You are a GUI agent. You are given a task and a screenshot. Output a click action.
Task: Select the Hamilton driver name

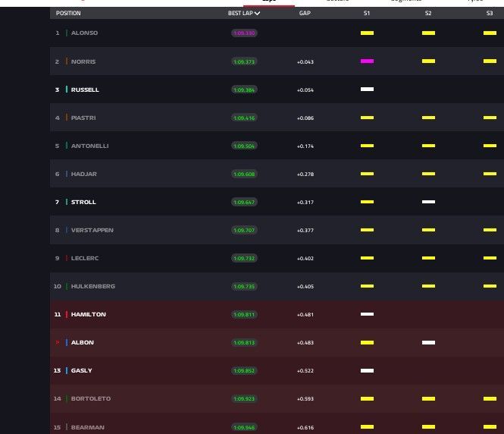click(88, 314)
